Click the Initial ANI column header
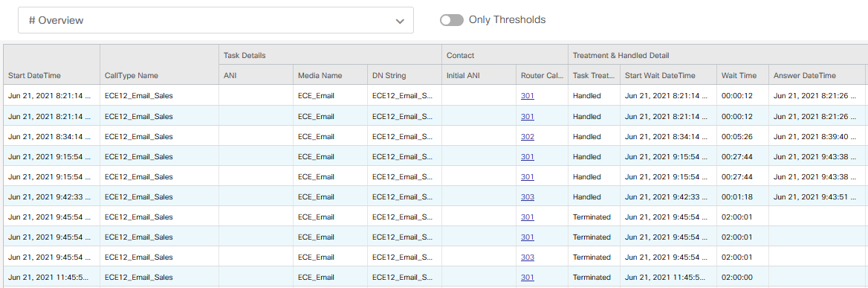This screenshot has height=288, width=868. pyautogui.click(x=479, y=75)
